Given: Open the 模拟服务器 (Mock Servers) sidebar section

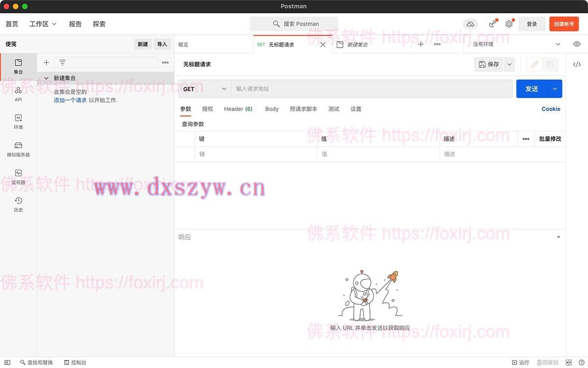Looking at the screenshot, I should (18, 149).
